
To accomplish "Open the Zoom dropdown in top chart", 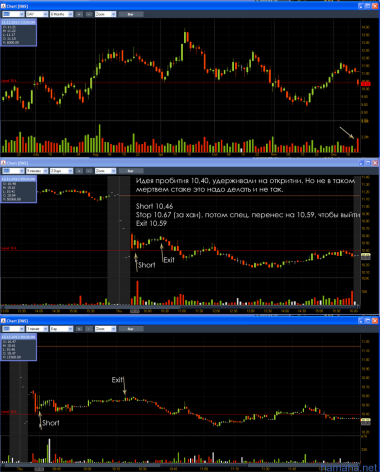I will pyautogui.click(x=105, y=14).
